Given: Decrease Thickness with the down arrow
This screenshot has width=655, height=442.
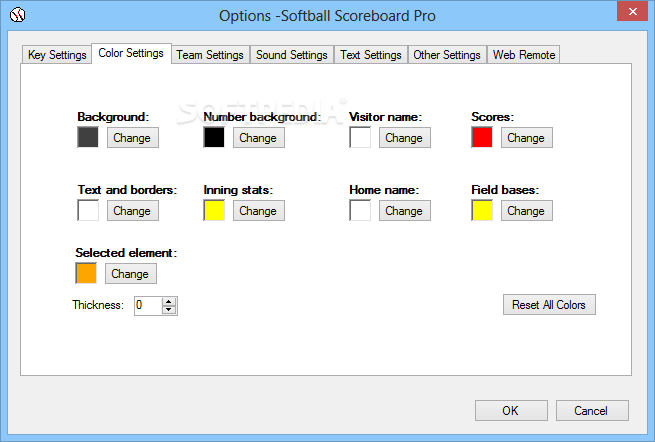Looking at the screenshot, I should (x=169, y=310).
